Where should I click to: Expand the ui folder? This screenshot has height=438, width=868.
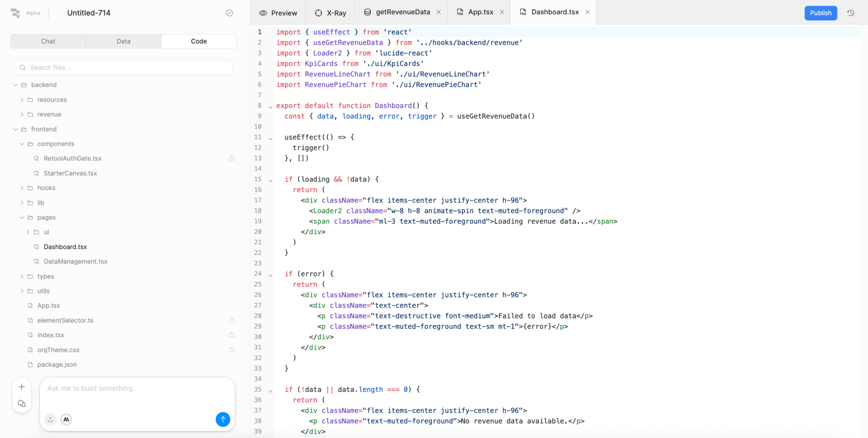point(28,232)
